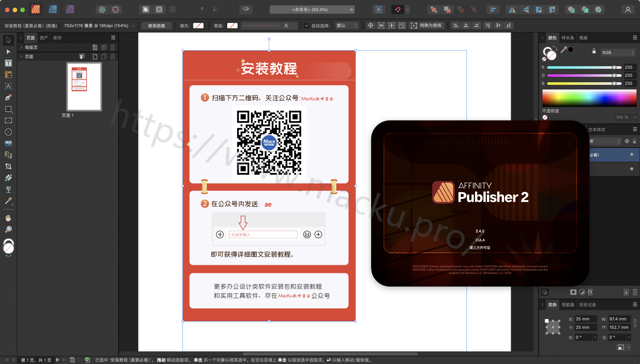Switch to Publisher persona icon
The height and width of the screenshot is (364, 640).
[x=35, y=10]
